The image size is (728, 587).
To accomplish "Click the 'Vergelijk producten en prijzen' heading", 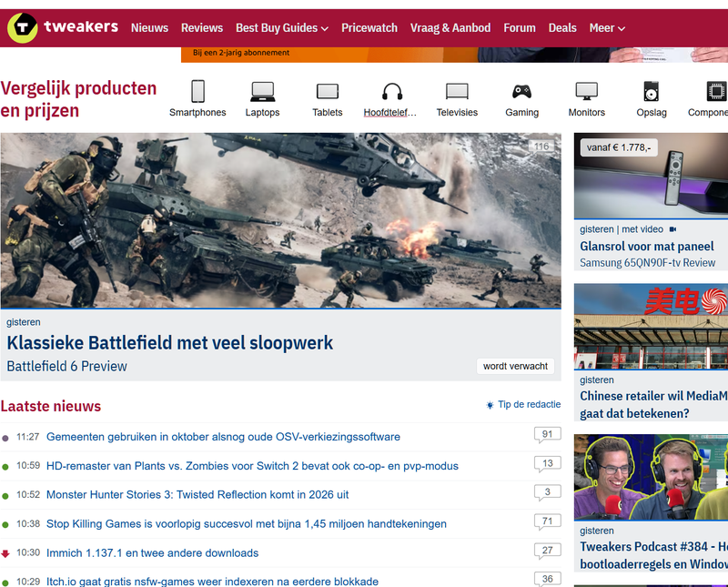I will pyautogui.click(x=78, y=99).
